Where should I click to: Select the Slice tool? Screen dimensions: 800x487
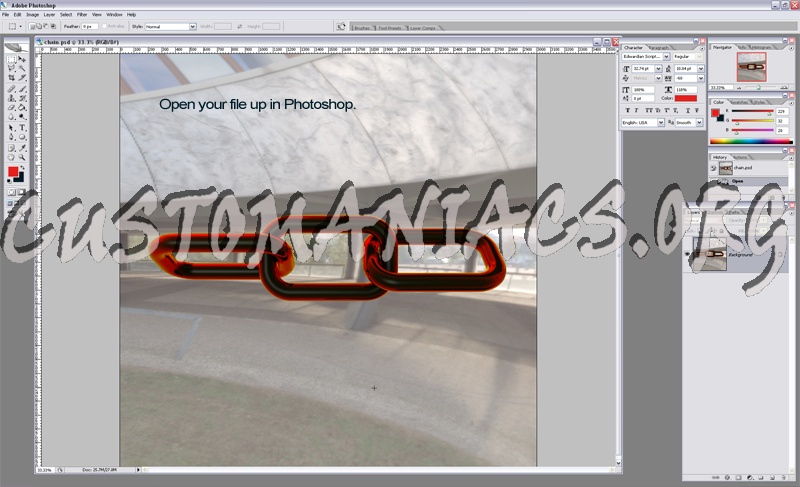22,78
